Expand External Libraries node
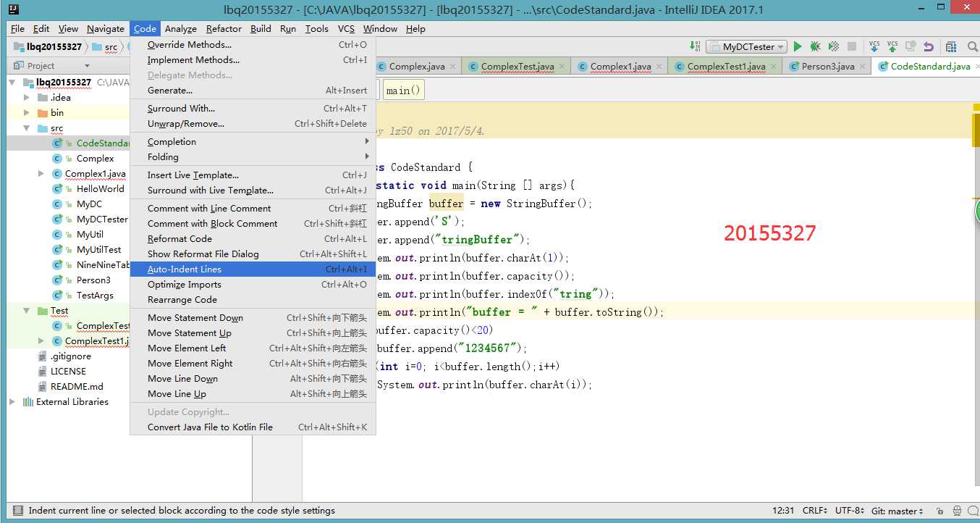Image resolution: width=980 pixels, height=523 pixels. 12,402
